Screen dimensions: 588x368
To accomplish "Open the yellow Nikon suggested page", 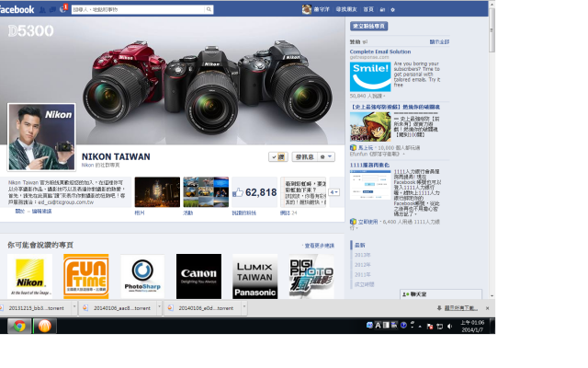I will (29, 276).
